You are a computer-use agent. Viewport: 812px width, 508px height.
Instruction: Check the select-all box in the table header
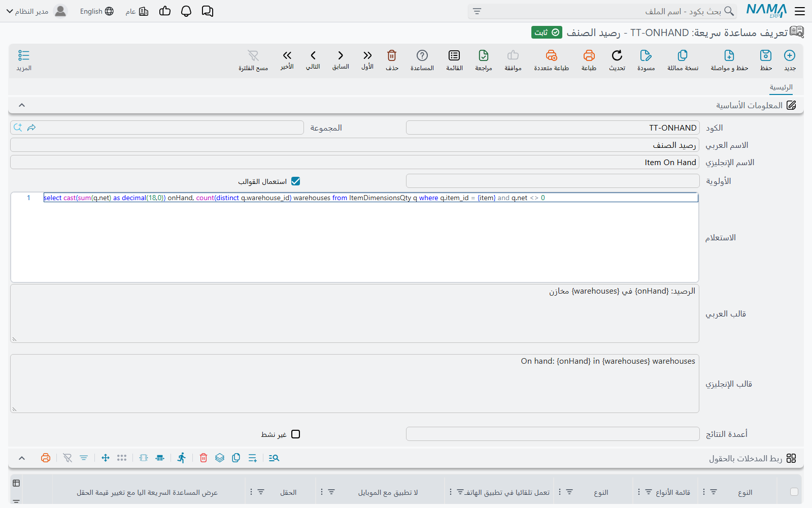[x=794, y=492]
